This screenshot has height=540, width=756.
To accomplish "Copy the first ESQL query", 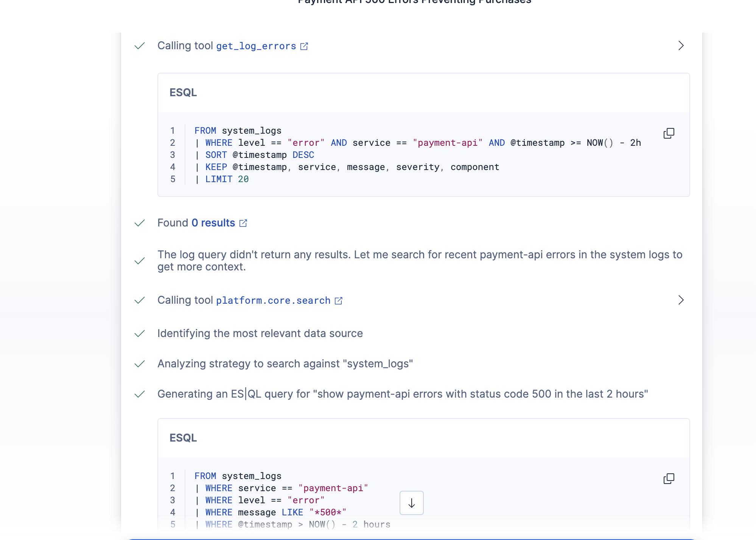I will [669, 133].
